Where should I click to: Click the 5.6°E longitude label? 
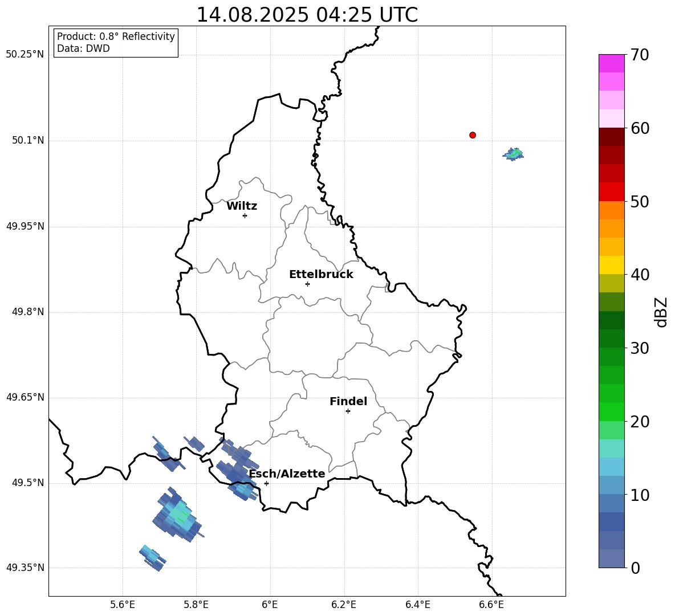(123, 605)
